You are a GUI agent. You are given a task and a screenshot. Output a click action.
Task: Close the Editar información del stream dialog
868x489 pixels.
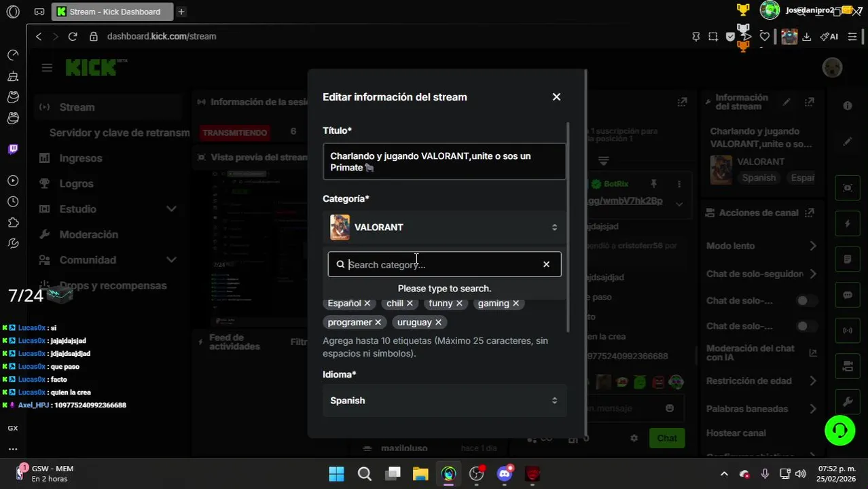point(556,97)
